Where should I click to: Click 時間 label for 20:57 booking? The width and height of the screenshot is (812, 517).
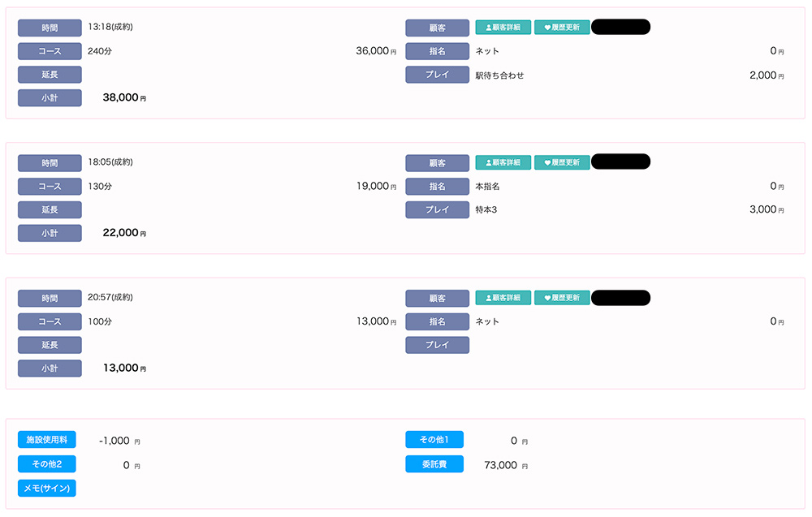[x=50, y=298]
